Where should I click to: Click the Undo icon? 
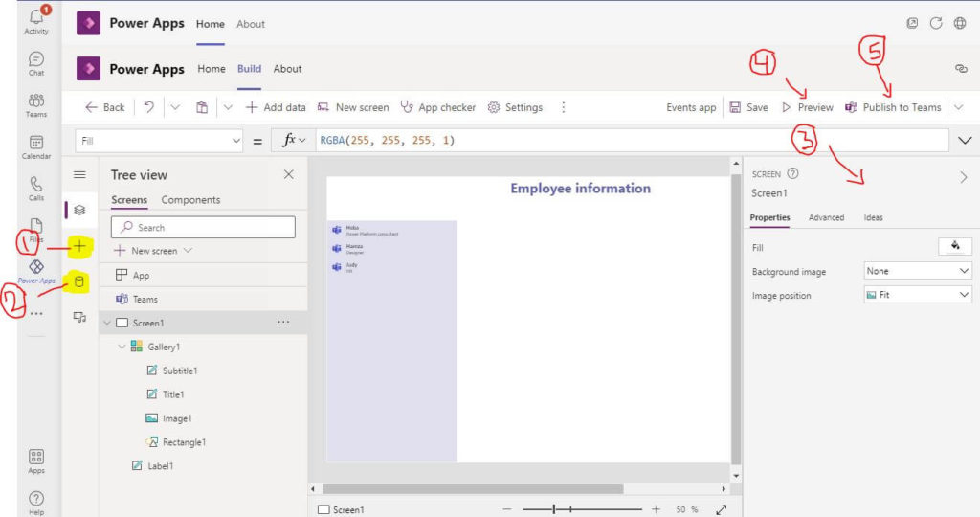[148, 107]
